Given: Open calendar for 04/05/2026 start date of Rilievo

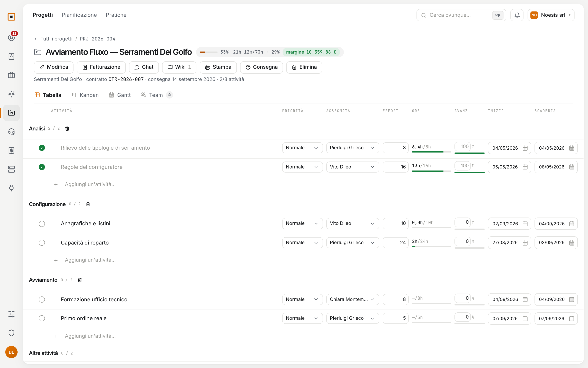Looking at the screenshot, I should coord(525,148).
